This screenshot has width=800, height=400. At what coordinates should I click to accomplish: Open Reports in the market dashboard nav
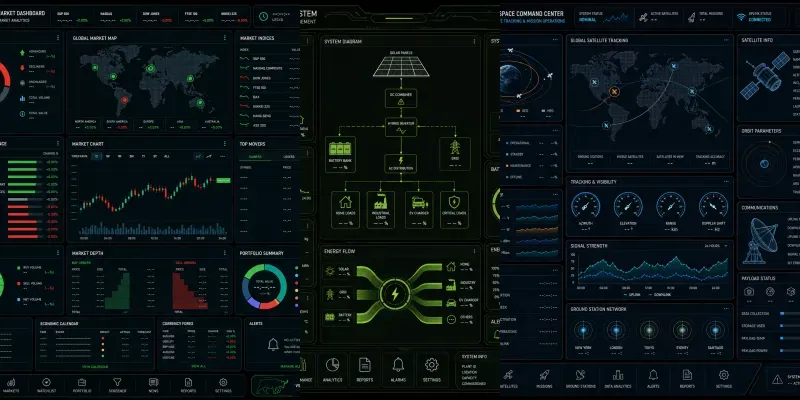(x=188, y=385)
